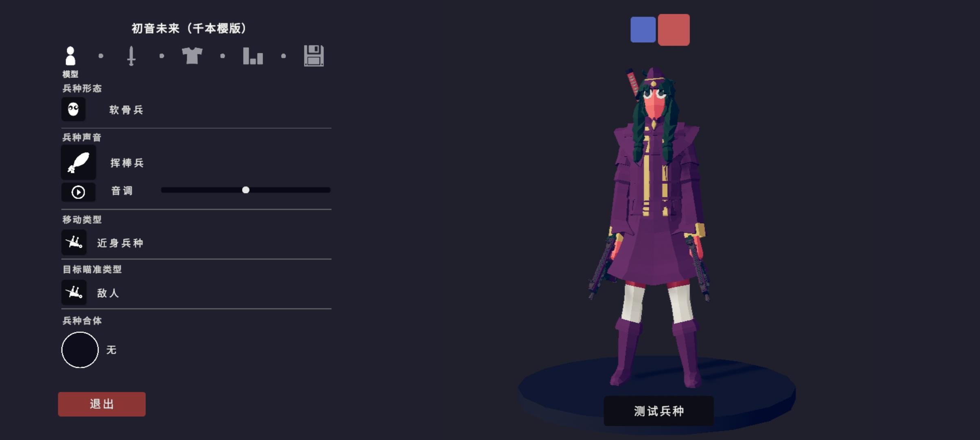
Task: Click the floppy disk save icon
Action: [314, 56]
